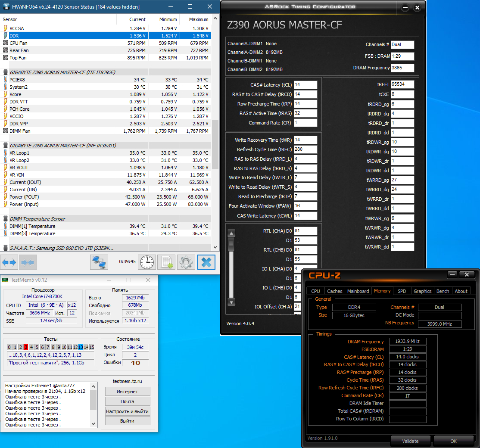Open the Mainboard tab in CPU-Z
This screenshot has width=480, height=448.
[358, 291]
